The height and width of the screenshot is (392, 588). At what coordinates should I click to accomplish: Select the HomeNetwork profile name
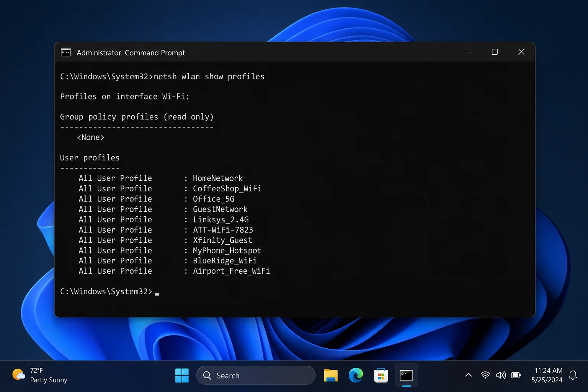coord(218,178)
